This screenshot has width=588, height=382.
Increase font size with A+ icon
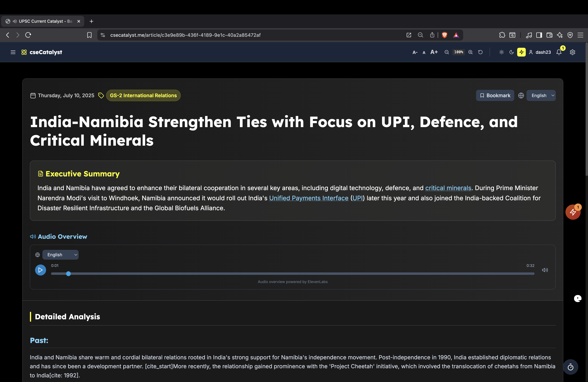[434, 52]
